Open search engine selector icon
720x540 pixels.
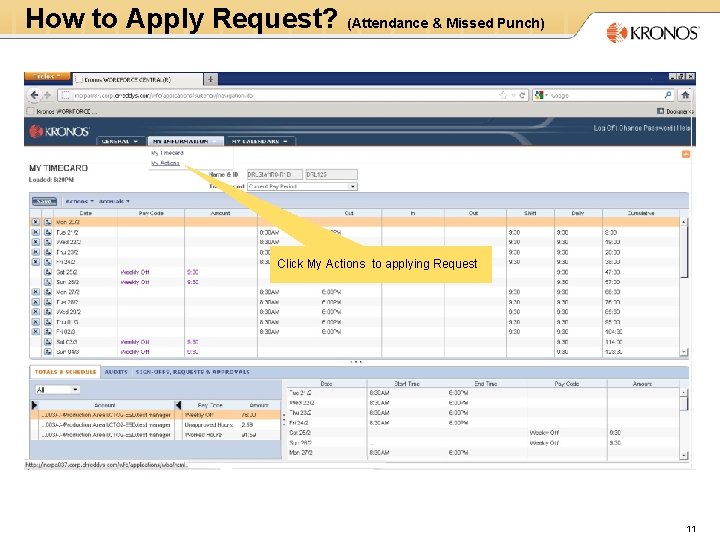pyautogui.click(x=541, y=95)
